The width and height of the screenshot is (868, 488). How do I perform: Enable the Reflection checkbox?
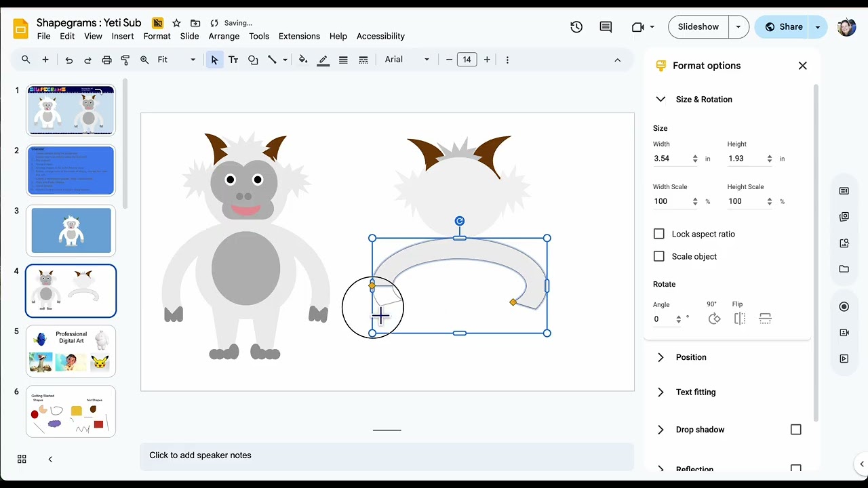tap(796, 469)
